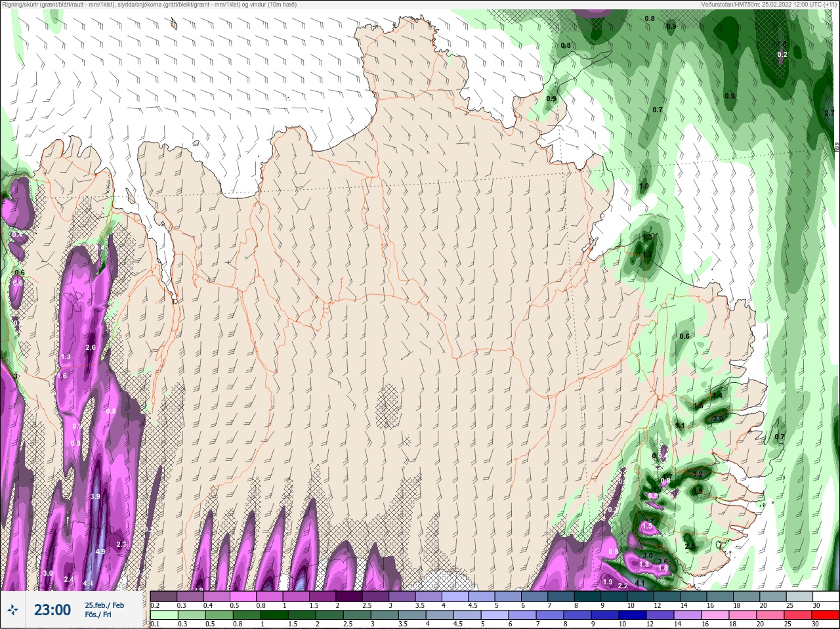Click the 1.0 snowfall value on the map
The height and width of the screenshot is (629, 840).
coord(644,186)
